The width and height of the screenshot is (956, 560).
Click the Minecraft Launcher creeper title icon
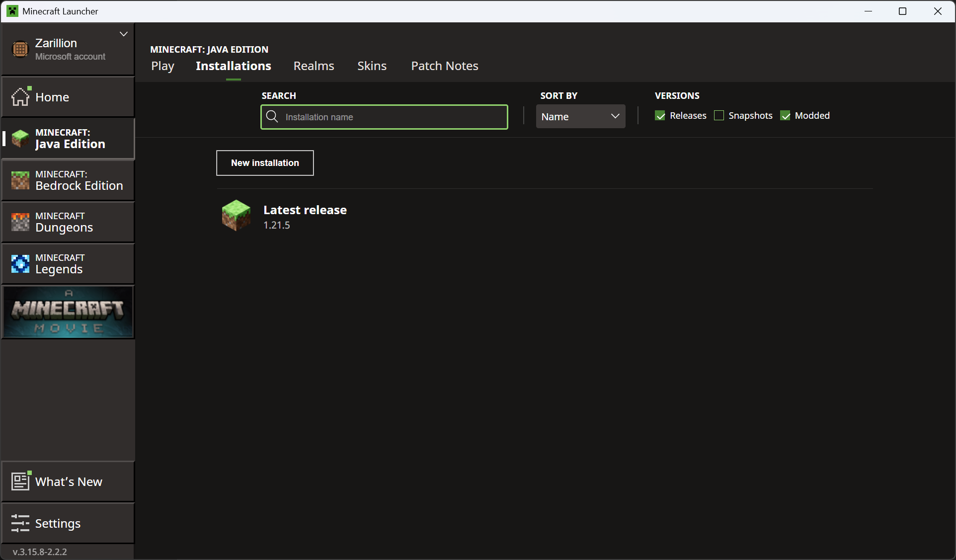click(12, 11)
